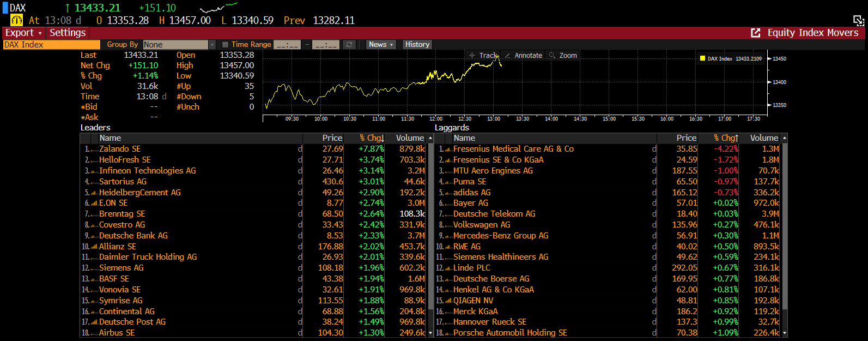Click the DAX Index security input field

click(x=52, y=45)
